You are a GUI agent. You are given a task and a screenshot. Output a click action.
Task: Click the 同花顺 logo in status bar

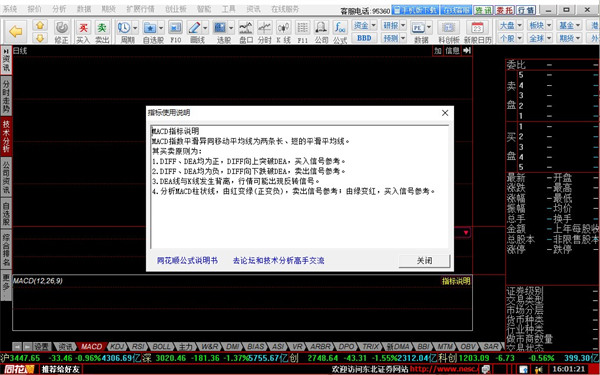19,370
